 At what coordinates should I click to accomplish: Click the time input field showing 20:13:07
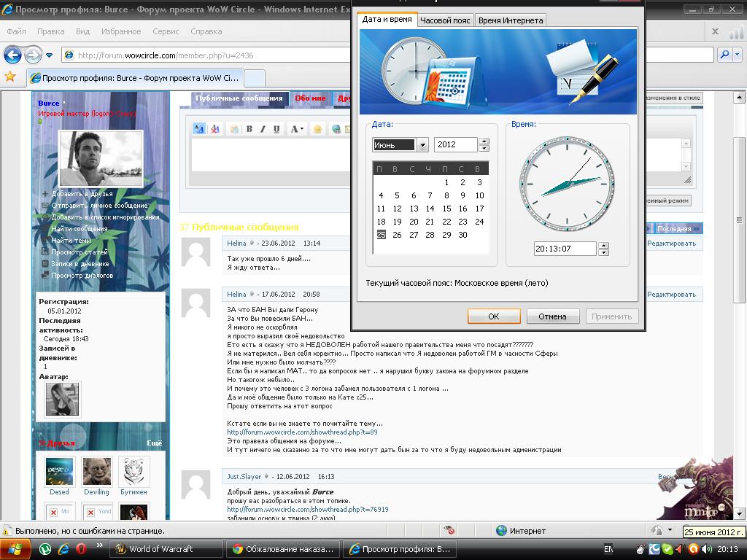tap(565, 249)
